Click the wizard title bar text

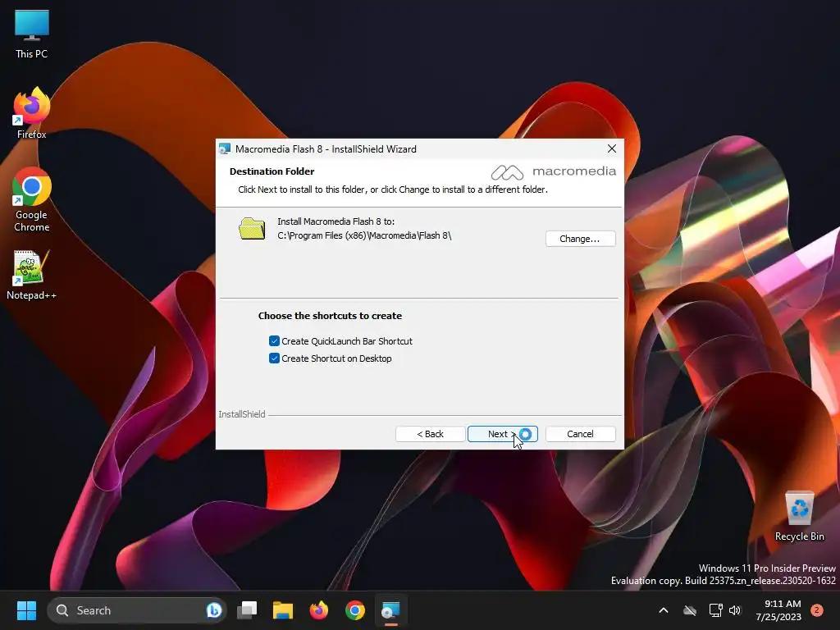coord(326,149)
